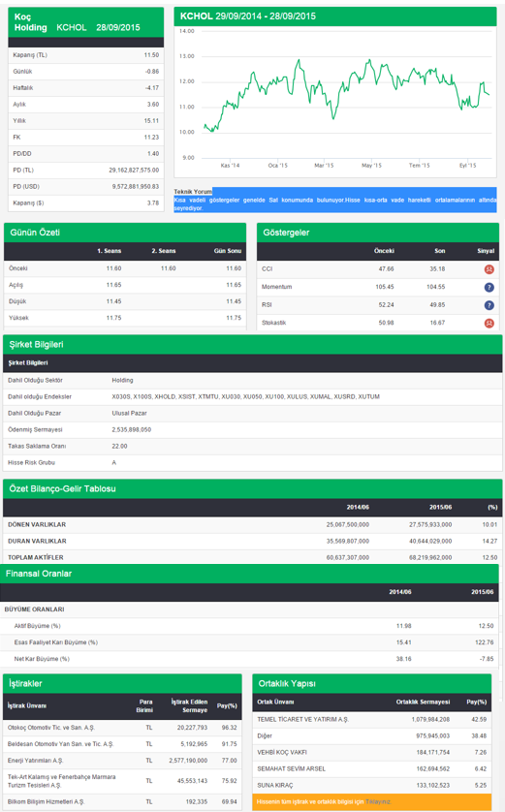Click the Sinyal column header in Göstergeler

[486, 251]
